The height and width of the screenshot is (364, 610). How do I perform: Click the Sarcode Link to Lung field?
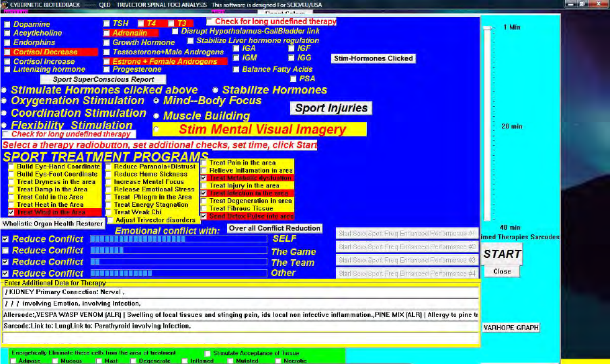(x=241, y=326)
